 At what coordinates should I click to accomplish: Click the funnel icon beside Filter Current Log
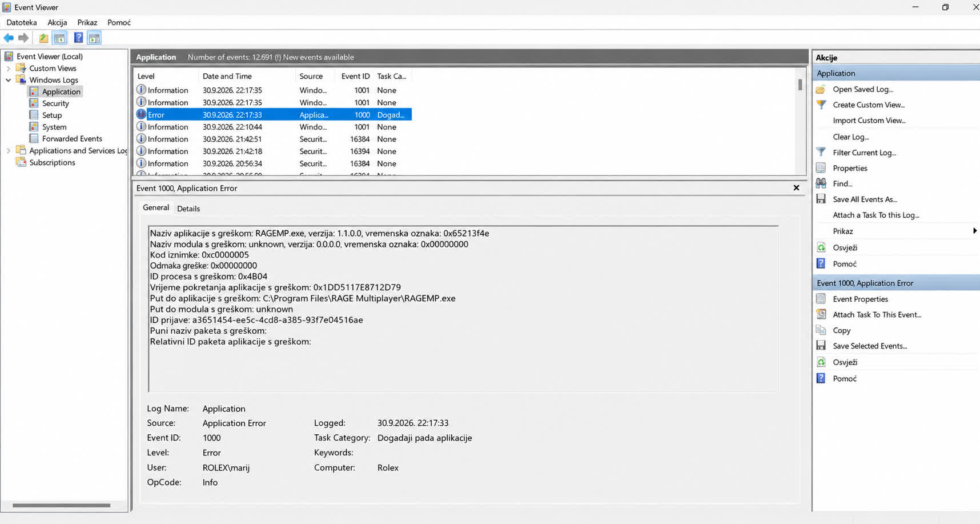(821, 152)
